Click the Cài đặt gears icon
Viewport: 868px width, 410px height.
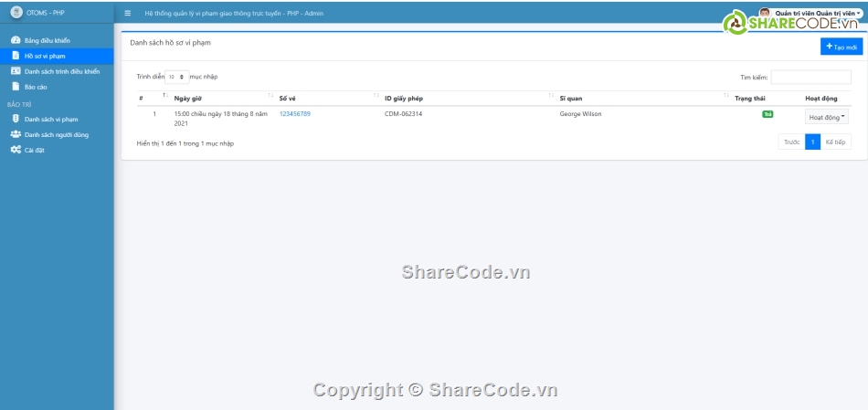(16, 150)
